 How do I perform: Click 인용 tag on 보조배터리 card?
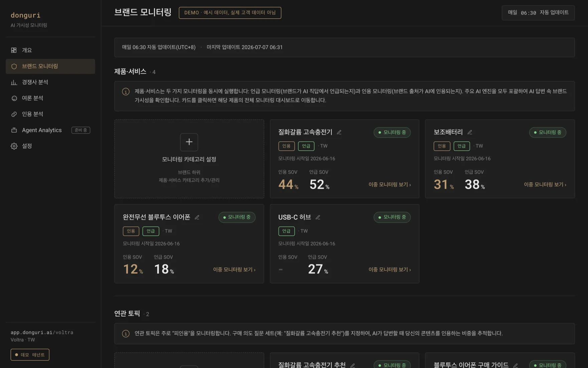click(x=442, y=146)
